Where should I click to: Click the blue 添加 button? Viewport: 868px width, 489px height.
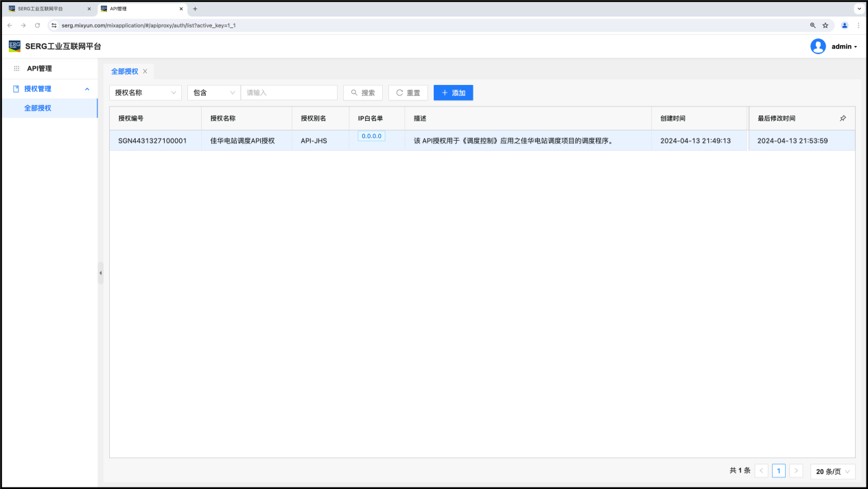coord(453,93)
